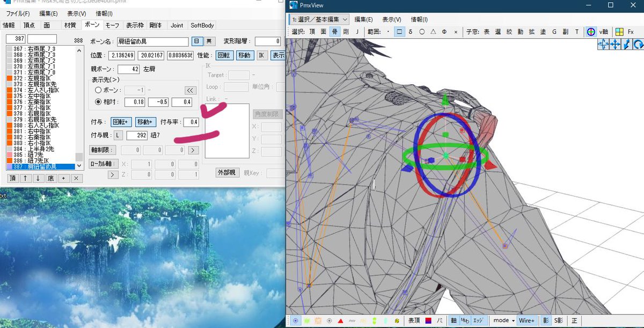Open the 塗 (paint) sub-window

543,32
